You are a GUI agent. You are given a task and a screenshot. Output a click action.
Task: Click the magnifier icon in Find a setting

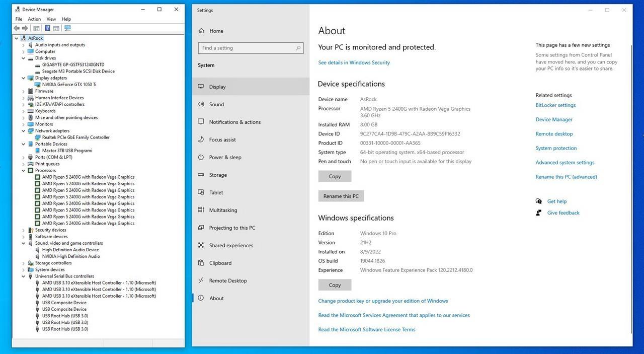(x=298, y=48)
